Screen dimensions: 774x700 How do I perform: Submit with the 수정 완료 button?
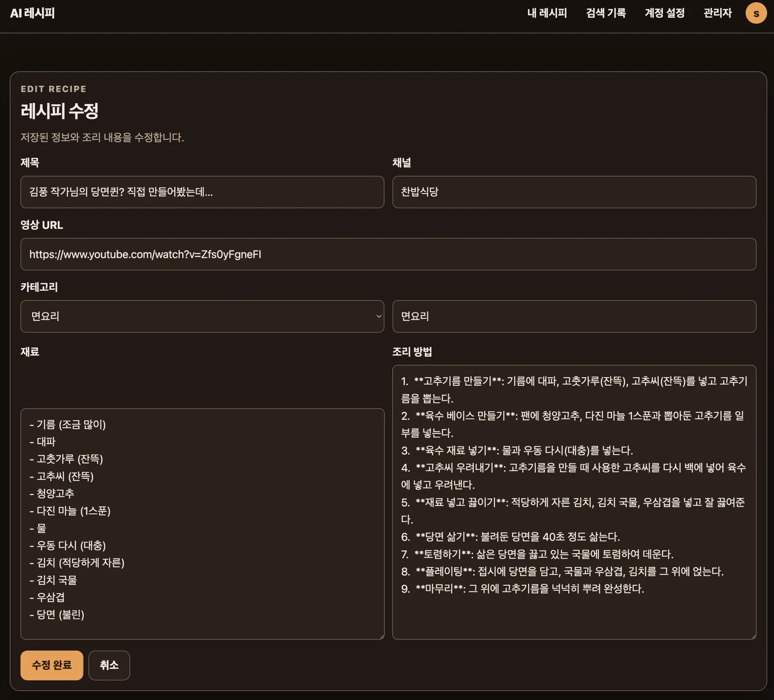[x=52, y=665]
